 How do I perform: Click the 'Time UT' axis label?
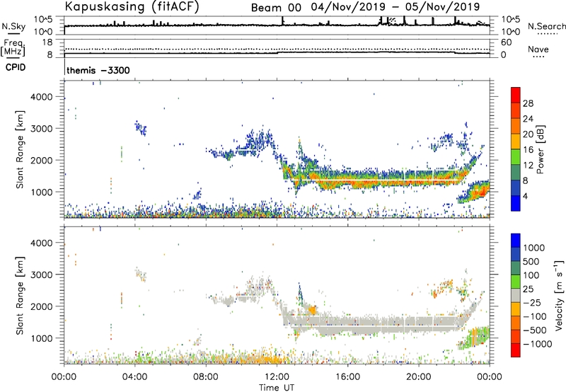tap(277, 388)
